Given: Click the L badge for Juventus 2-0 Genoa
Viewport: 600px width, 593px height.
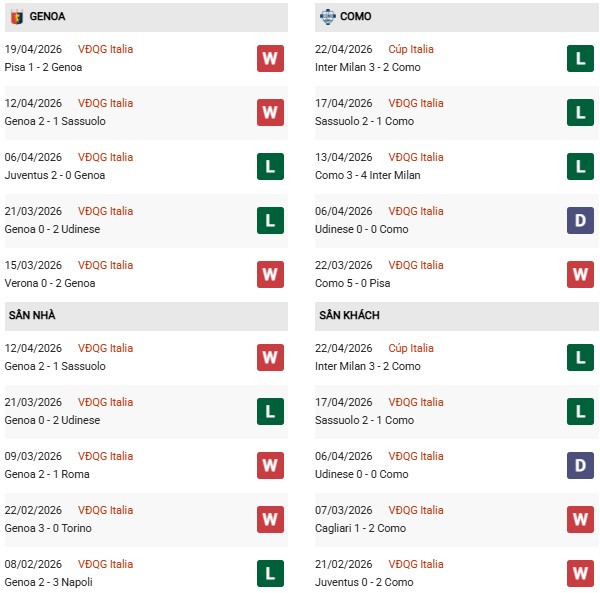Looking at the screenshot, I should click(270, 166).
